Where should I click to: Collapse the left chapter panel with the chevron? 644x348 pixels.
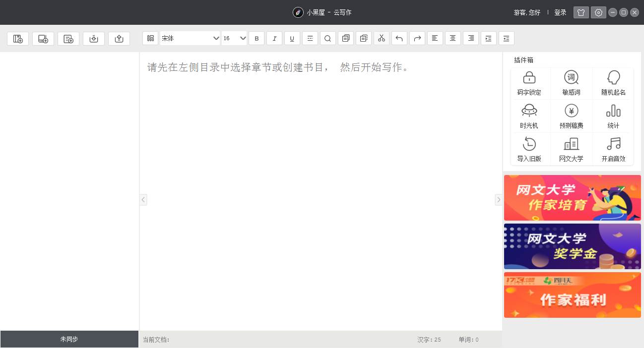(x=143, y=199)
